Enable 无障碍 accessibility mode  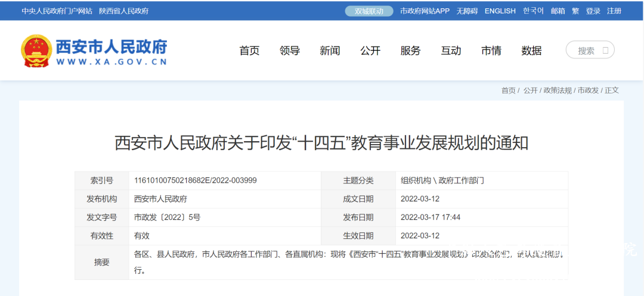467,11
